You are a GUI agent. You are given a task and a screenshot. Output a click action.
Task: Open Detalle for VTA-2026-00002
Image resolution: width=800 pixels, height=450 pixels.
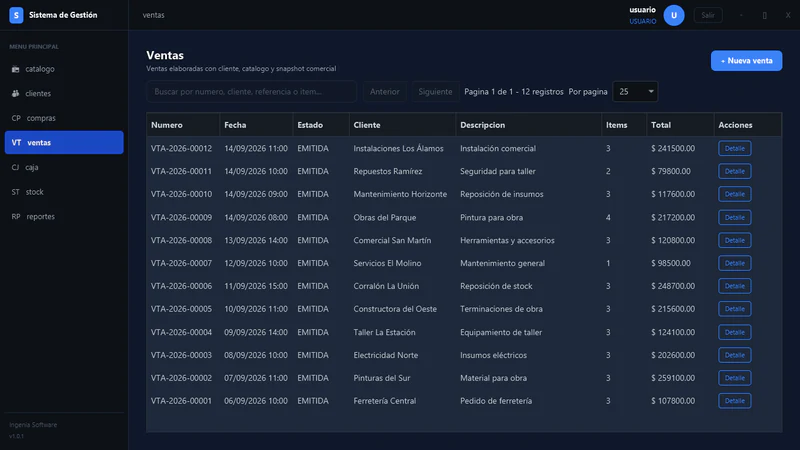click(x=735, y=378)
